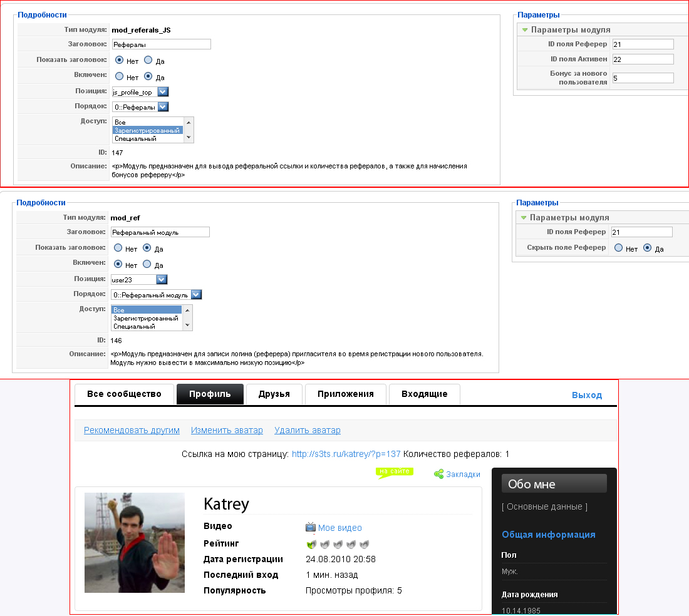Image resolution: width=689 pixels, height=616 pixels.
Task: Click ID поля Реферер field in mod_referals_JS
Action: pos(643,44)
